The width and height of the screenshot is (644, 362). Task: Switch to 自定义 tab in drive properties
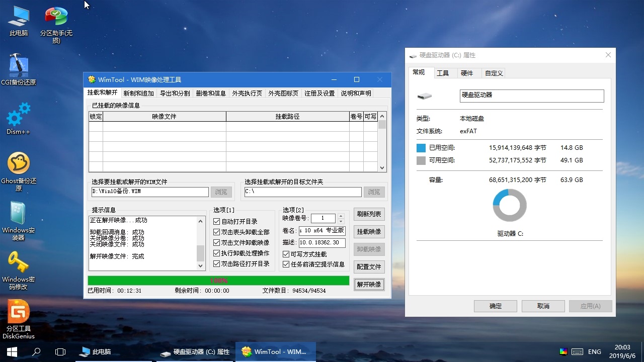click(494, 73)
